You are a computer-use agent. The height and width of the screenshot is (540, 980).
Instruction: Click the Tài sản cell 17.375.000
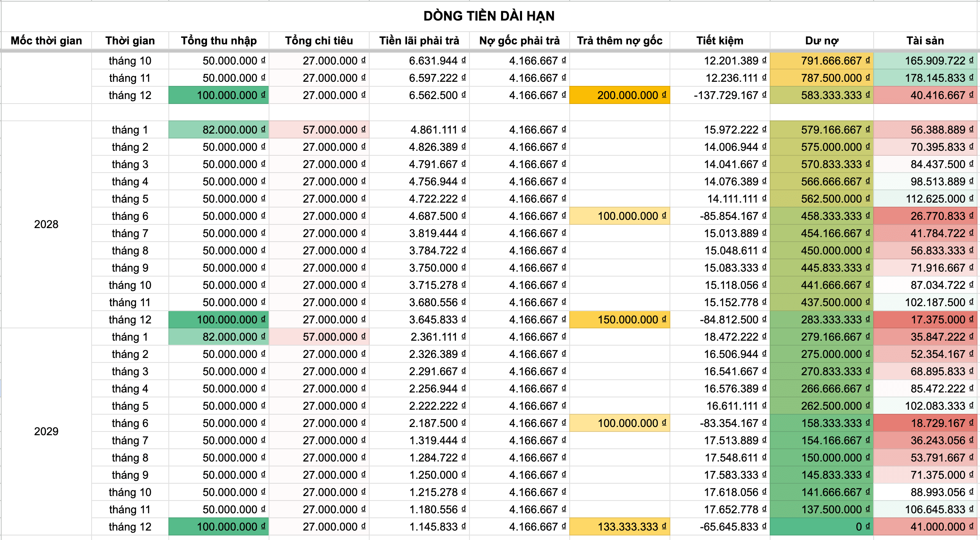pos(925,320)
